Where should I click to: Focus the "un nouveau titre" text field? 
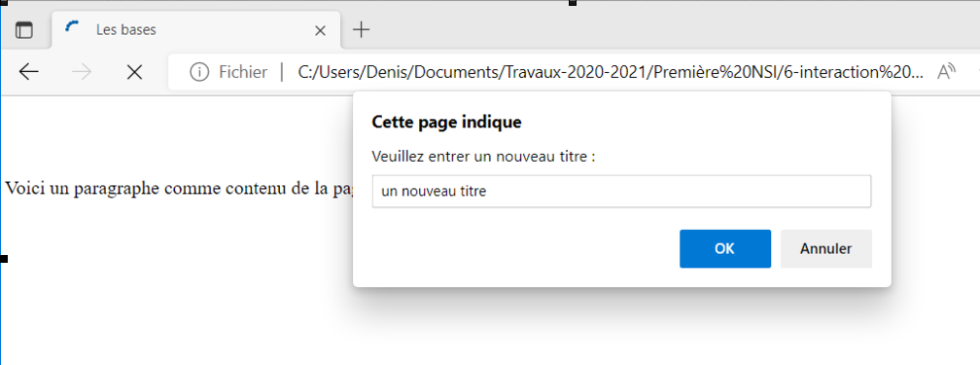coord(621,192)
